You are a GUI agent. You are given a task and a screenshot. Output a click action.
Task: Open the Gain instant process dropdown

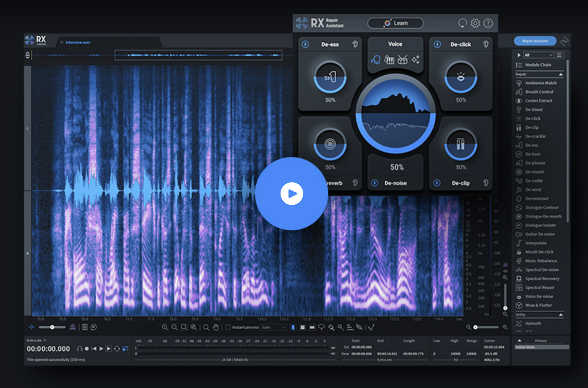(x=274, y=327)
